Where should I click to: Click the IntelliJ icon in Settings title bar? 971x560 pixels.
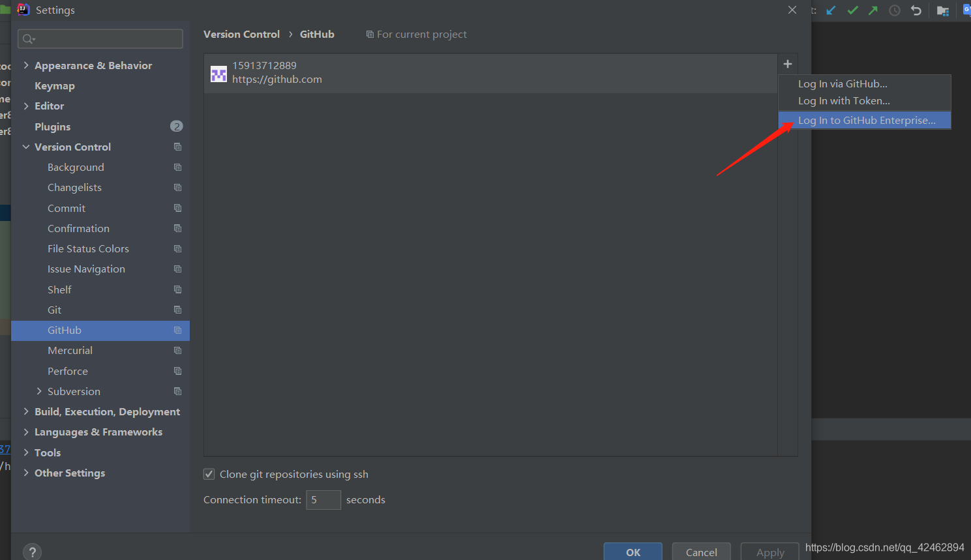[x=23, y=10]
